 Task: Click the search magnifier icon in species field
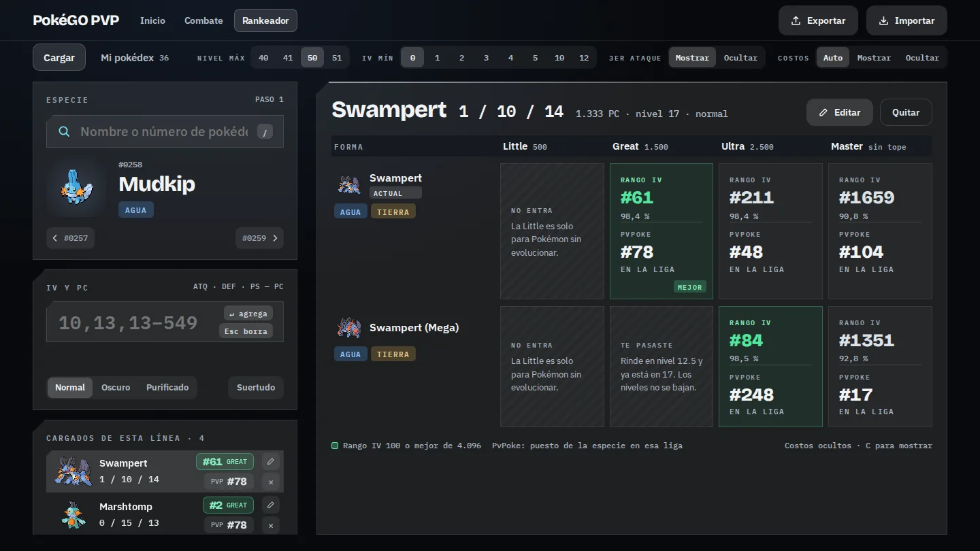pyautogui.click(x=64, y=131)
